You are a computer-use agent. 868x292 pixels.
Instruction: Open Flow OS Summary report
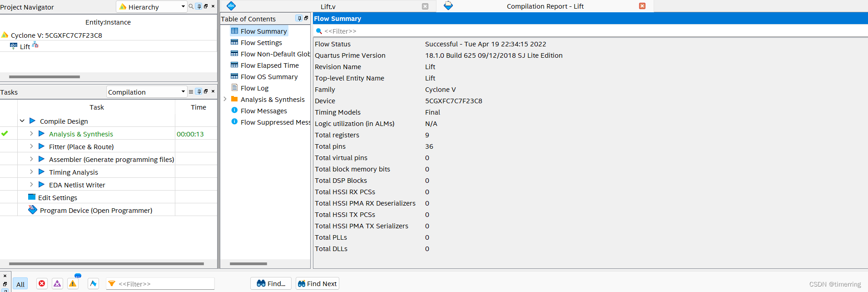click(x=269, y=77)
